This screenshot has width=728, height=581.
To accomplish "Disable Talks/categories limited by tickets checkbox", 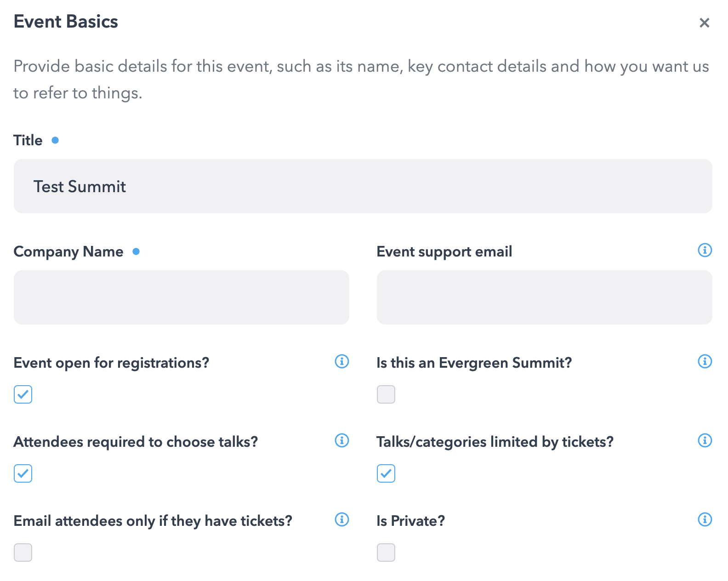I will [386, 473].
